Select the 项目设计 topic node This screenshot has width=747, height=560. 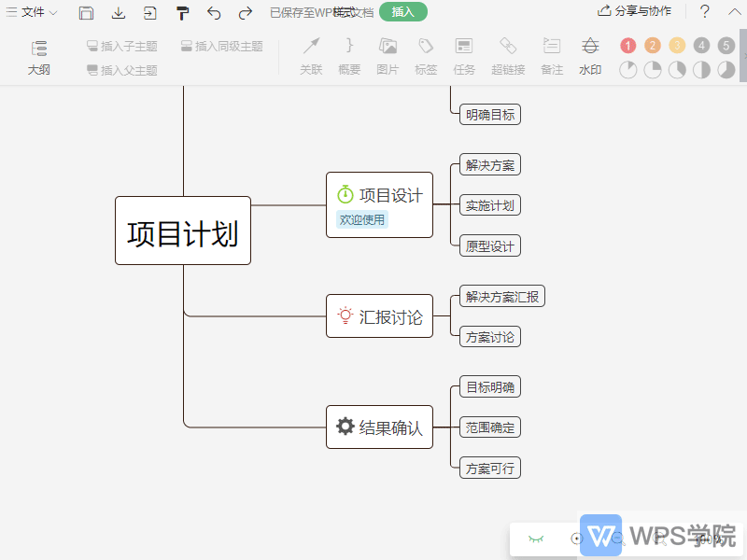[379, 204]
